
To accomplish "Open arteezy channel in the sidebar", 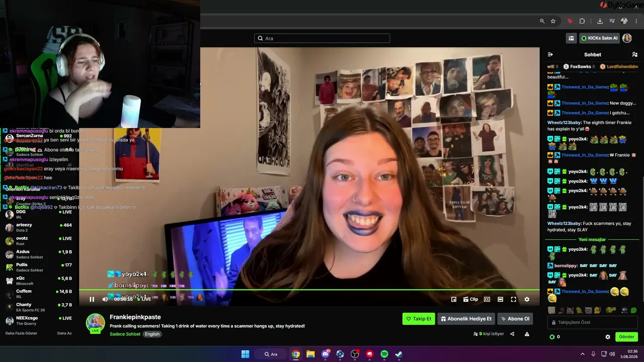I will pos(38,227).
